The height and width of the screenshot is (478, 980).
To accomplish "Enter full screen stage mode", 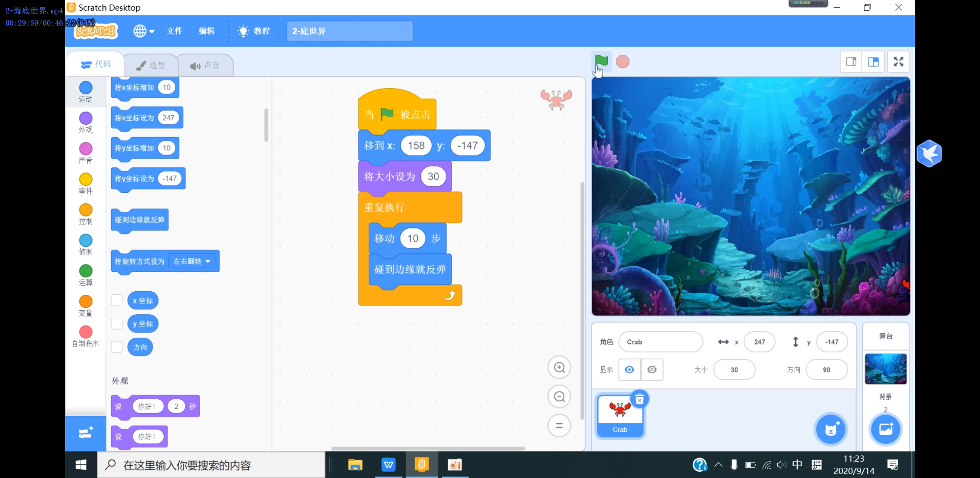I will (898, 62).
